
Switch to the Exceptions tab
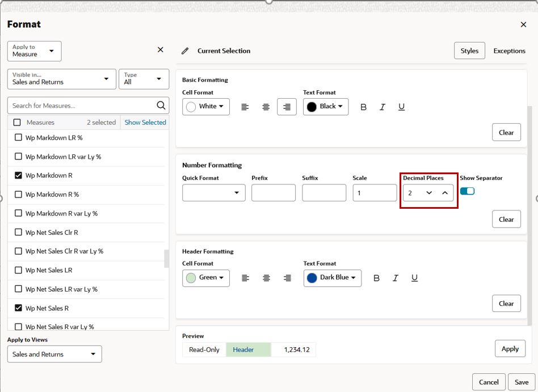pos(509,50)
